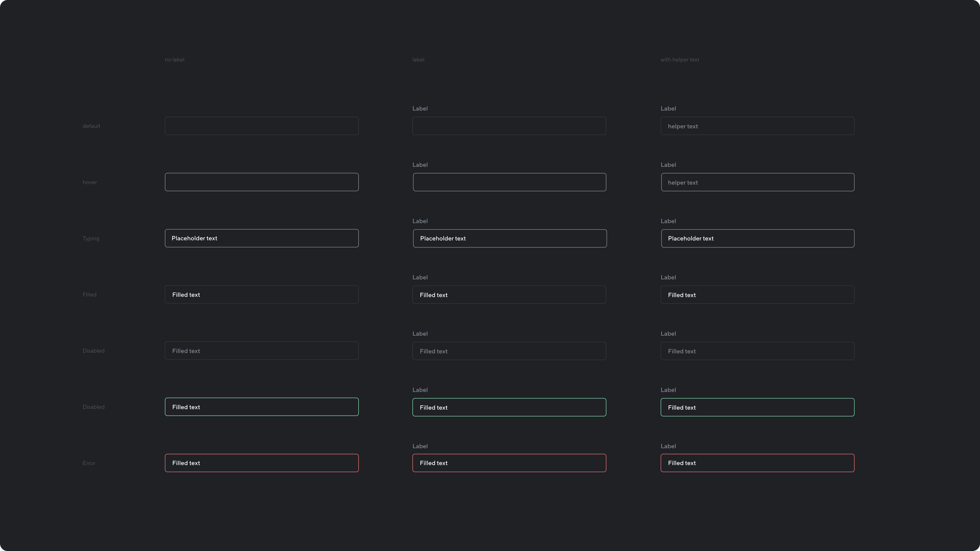Click the gray disabled Filled text field without a label

(261, 351)
